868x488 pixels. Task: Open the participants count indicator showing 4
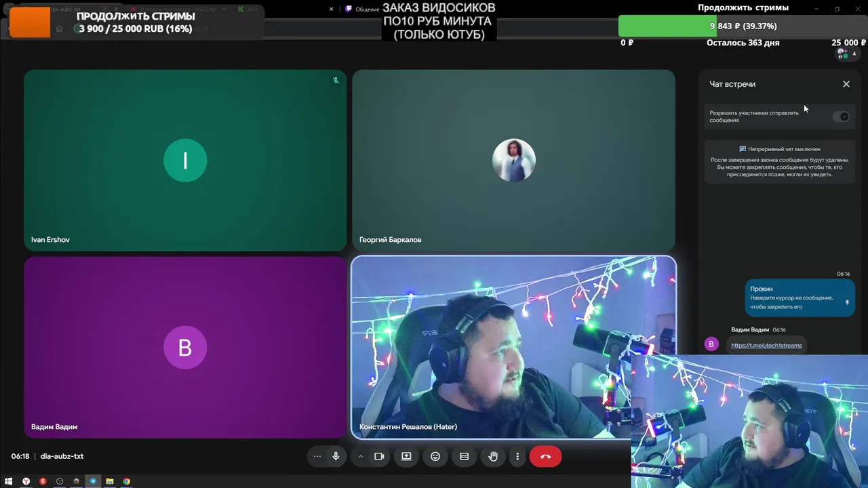click(846, 54)
